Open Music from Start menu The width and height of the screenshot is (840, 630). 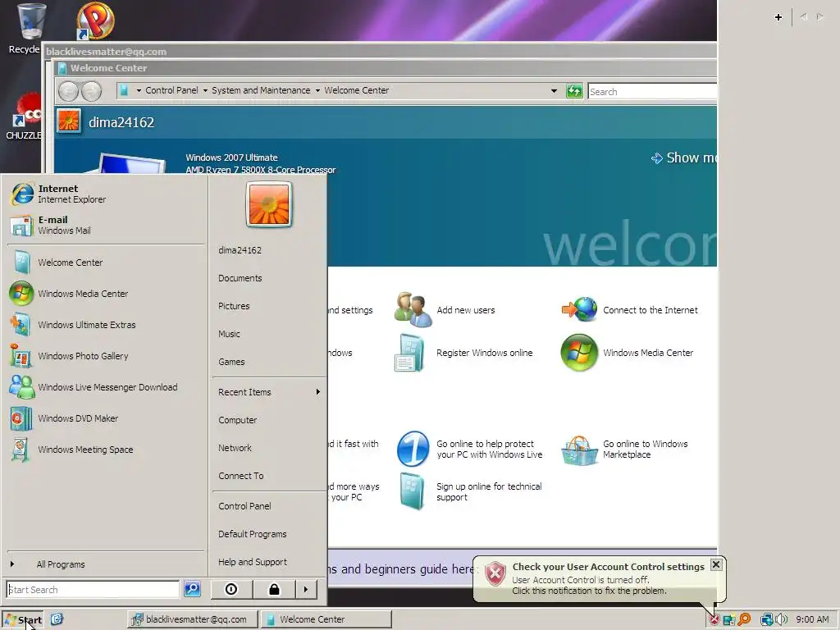[x=230, y=334]
